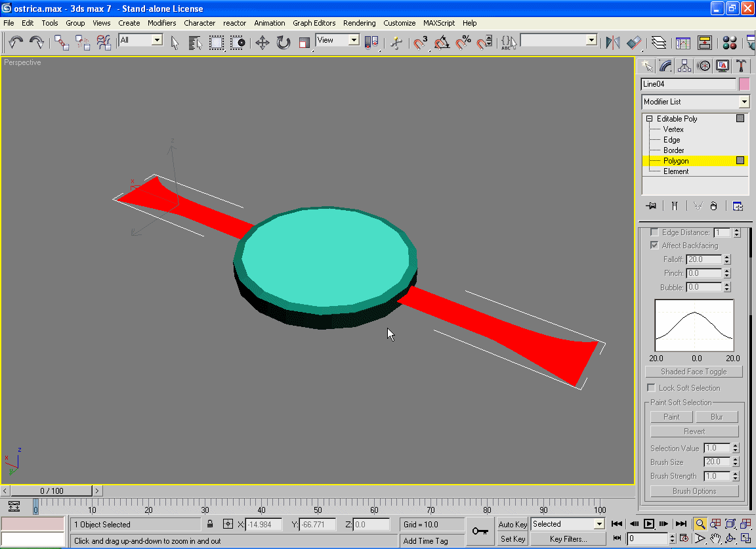Open the Utilities hammer panel
Screen dimensions: 756x549
(742, 66)
